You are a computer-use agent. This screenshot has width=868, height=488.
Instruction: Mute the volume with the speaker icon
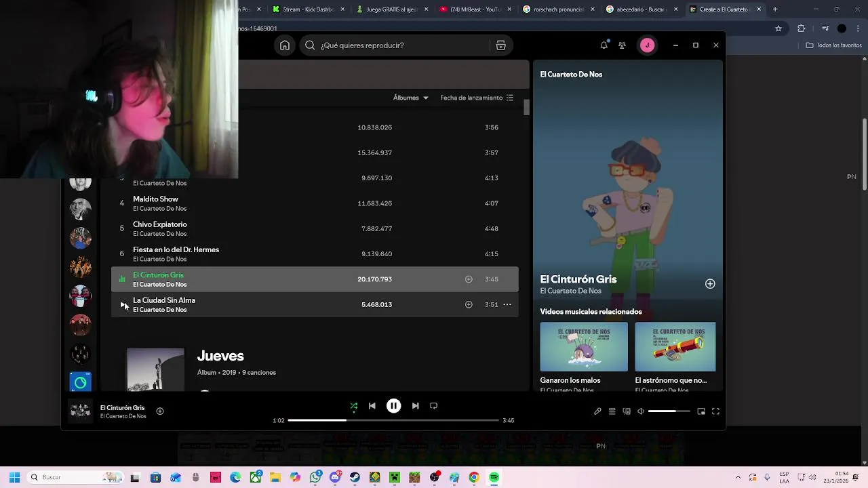tap(641, 411)
